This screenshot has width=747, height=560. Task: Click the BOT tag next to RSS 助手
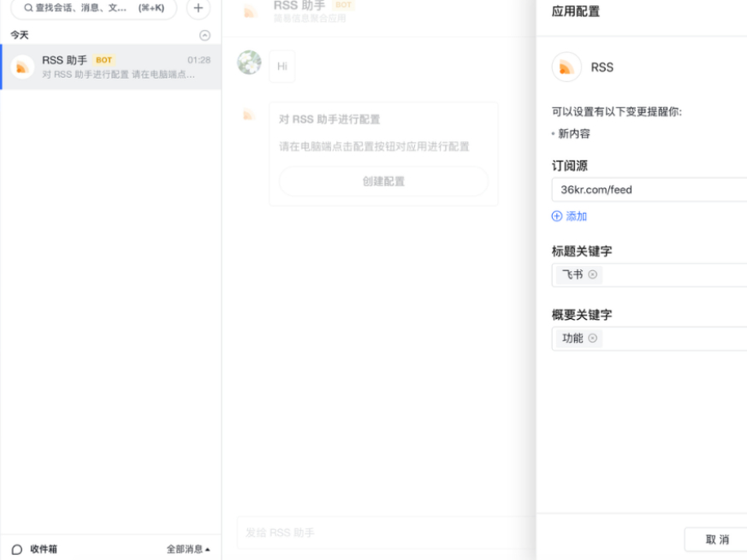(x=104, y=60)
